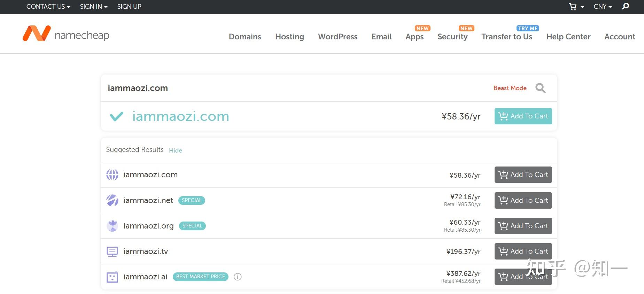This screenshot has width=644, height=294.
Task: Click the green checkmark next to iammaozi.com
Action: tap(117, 116)
